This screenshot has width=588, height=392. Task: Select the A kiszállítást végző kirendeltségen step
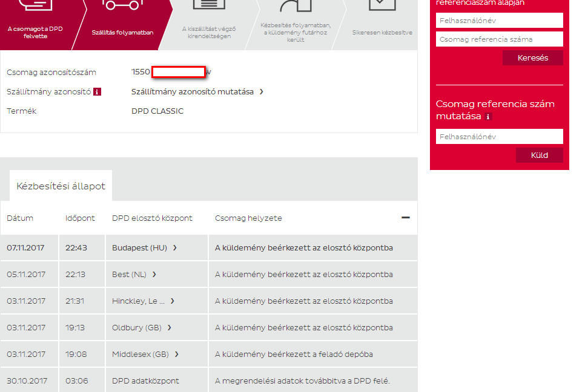pyautogui.click(x=209, y=32)
